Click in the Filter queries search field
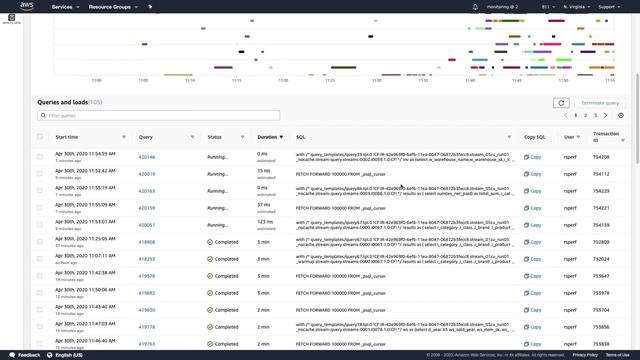The width and height of the screenshot is (640, 360). tap(158, 116)
